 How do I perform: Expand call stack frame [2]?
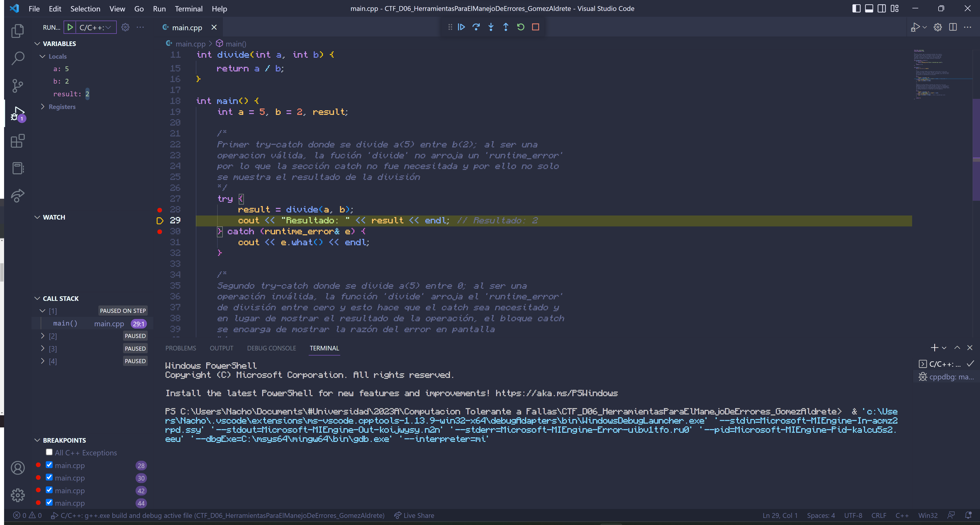coord(43,336)
